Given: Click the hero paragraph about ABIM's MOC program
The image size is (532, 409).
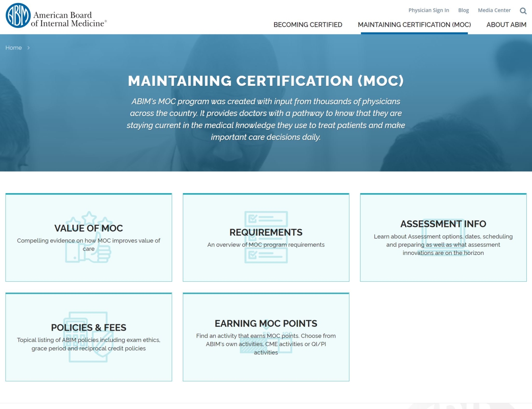Looking at the screenshot, I should tap(266, 119).
